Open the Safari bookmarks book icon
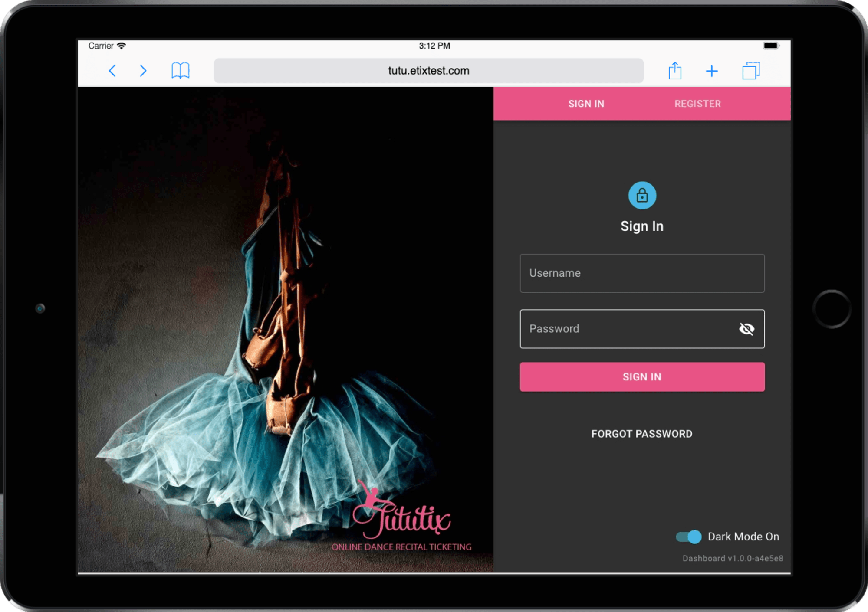 181,70
